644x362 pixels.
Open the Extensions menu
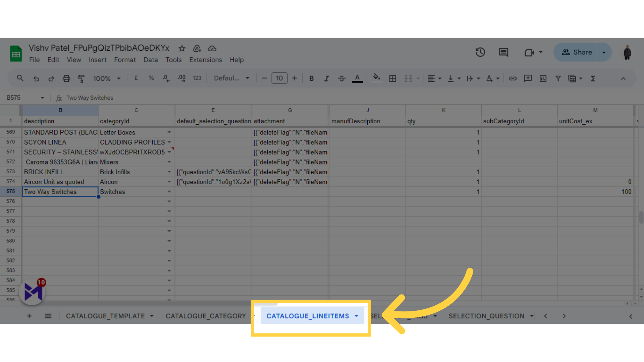coord(205,60)
